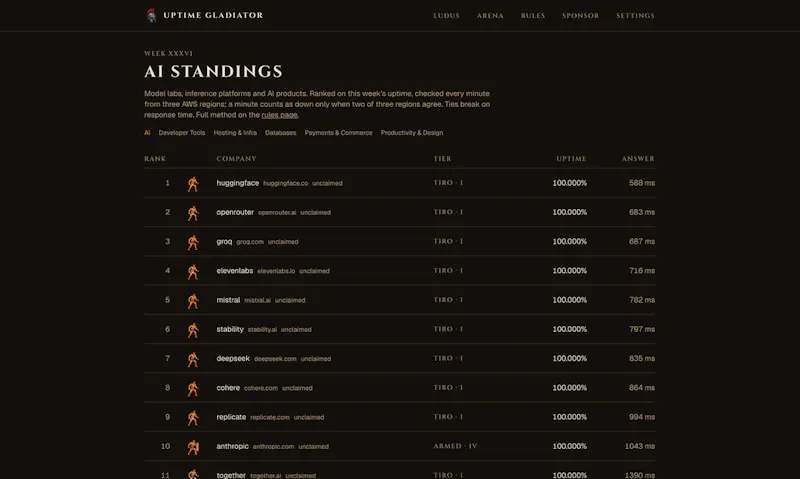This screenshot has height=479, width=800.
Task: Click the WEEK XXXVI label
Action: click(168, 53)
